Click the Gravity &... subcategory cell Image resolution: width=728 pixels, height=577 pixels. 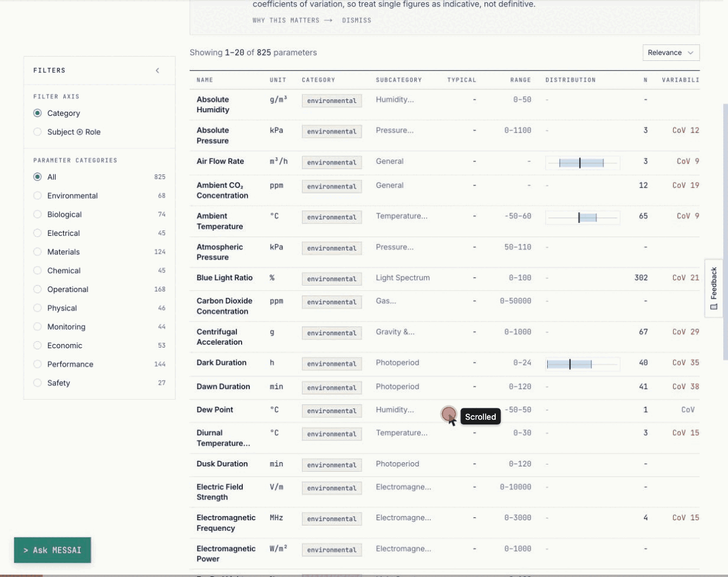[395, 332]
